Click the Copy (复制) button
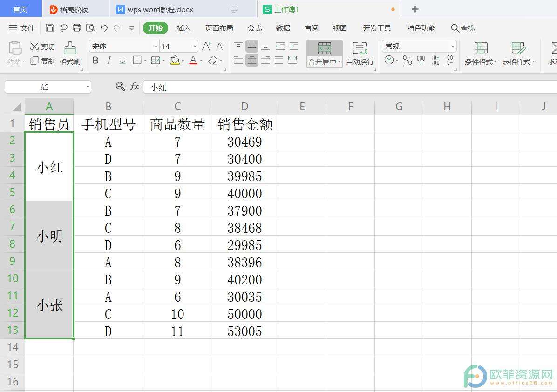This screenshot has height=392, width=557. 42,61
